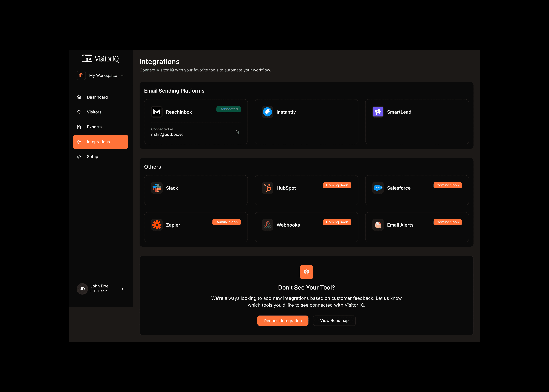Click the View Roadmap button

pos(334,321)
